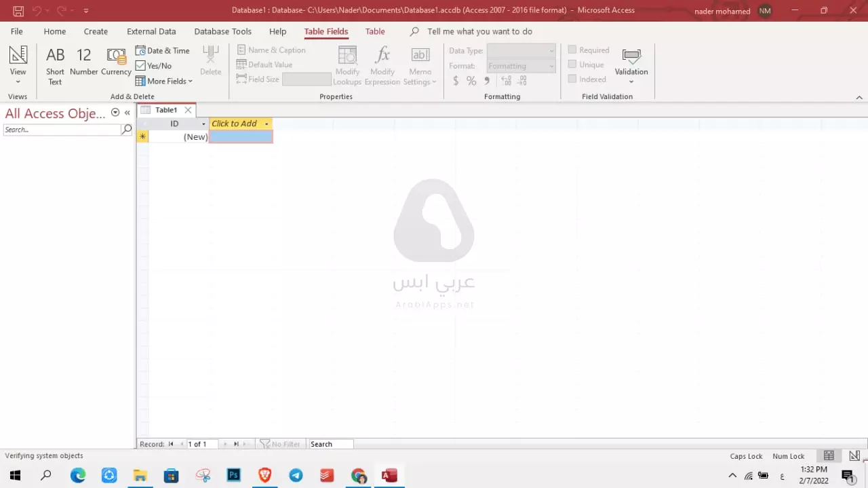Click the Short Text field icon
868x488 pixels.
point(55,65)
